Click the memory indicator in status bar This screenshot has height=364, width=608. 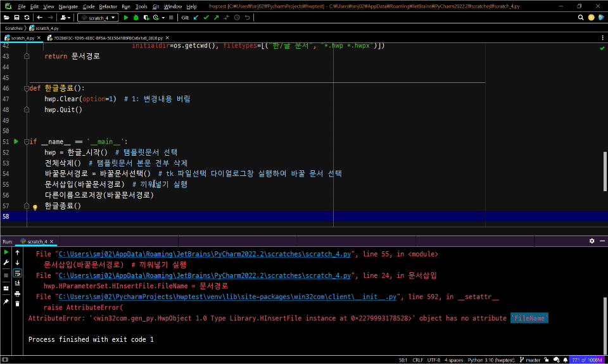587,360
